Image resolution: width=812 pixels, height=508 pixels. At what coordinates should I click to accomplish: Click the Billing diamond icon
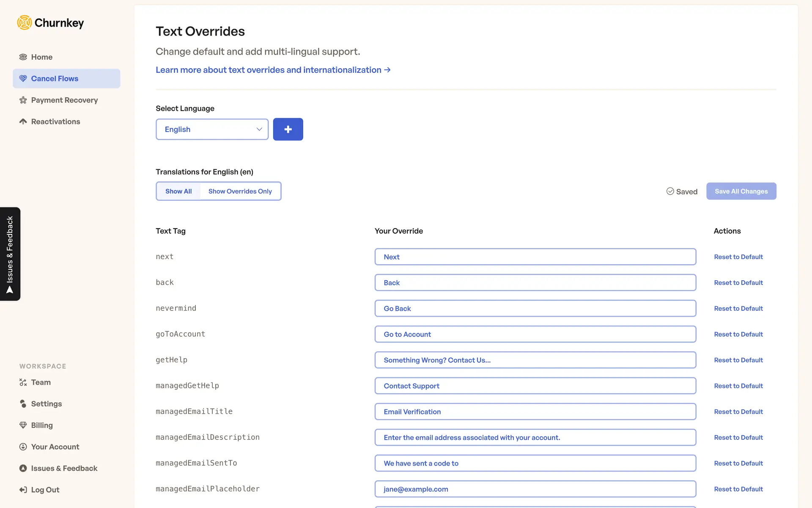click(x=23, y=425)
